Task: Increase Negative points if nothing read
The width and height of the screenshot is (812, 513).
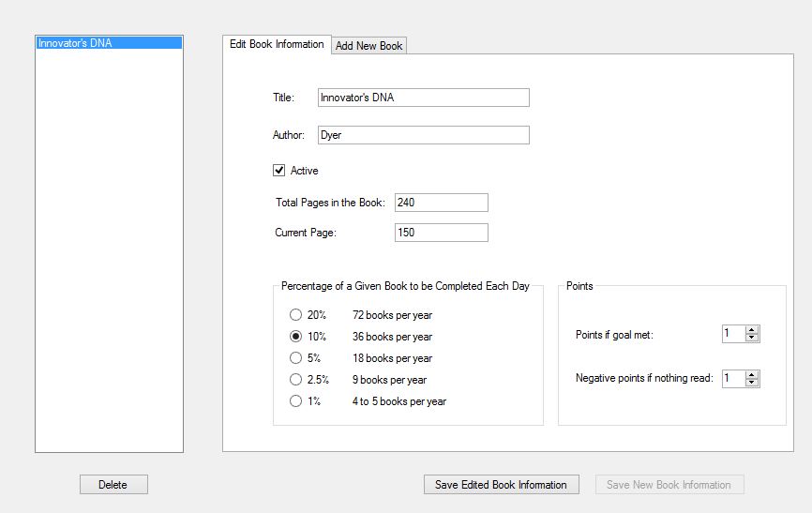Action: click(752, 374)
